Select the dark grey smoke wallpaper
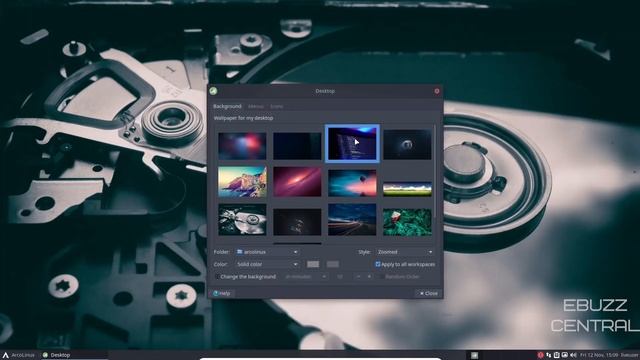 coord(297,222)
